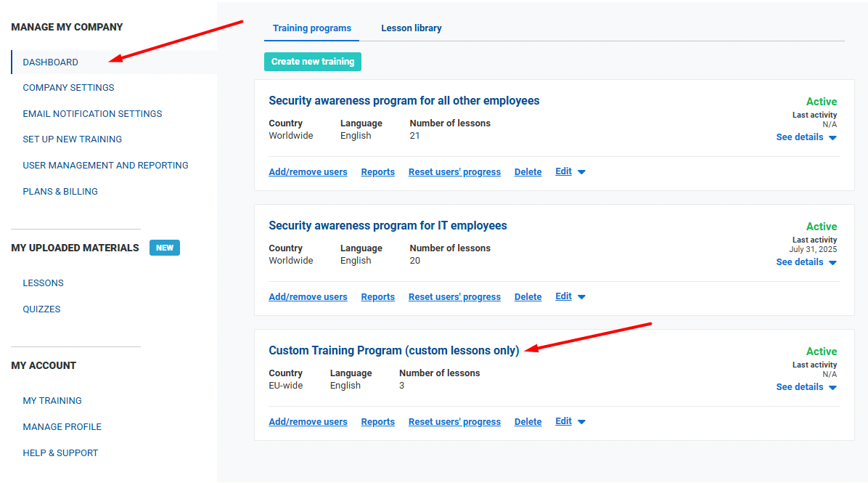Go to Email Notification Settings
The height and width of the screenshot is (483, 868).
92,114
